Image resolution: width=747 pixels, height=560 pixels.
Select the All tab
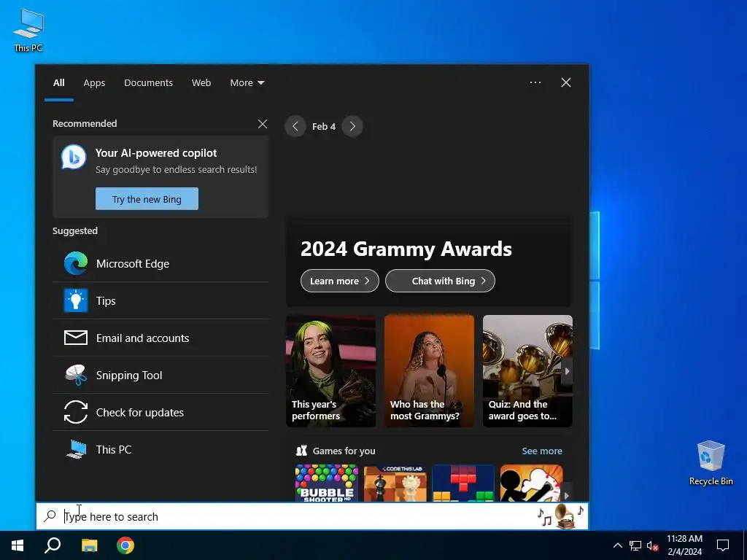(59, 83)
